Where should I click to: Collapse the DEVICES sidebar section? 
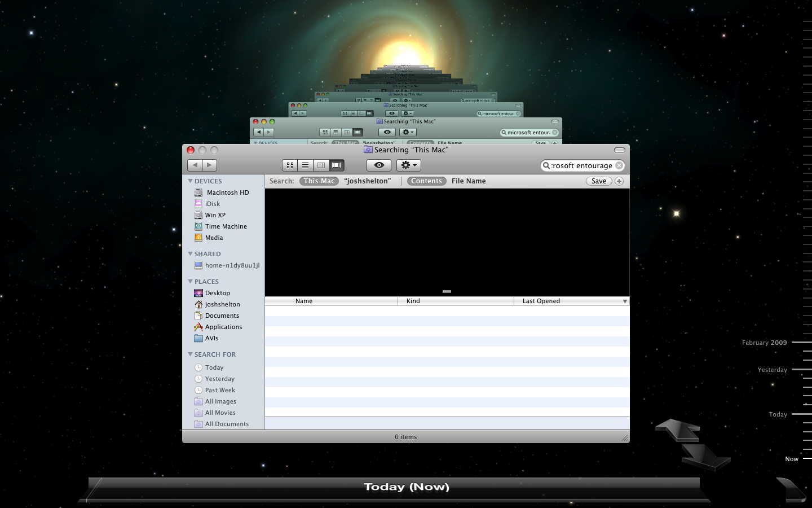(x=190, y=181)
